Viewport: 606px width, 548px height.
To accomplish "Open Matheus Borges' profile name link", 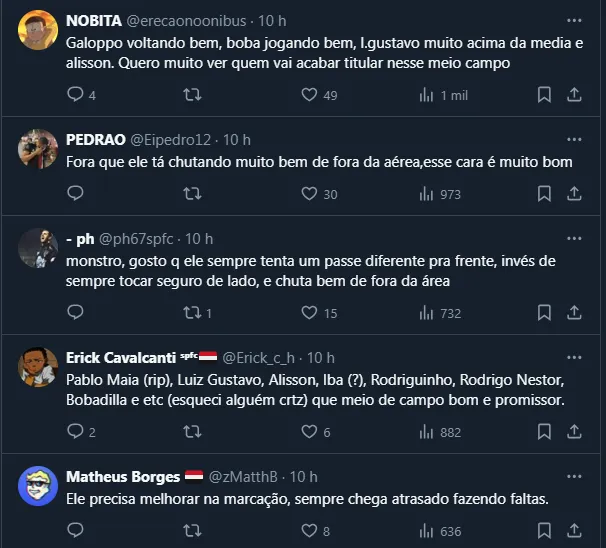I will click(123, 476).
